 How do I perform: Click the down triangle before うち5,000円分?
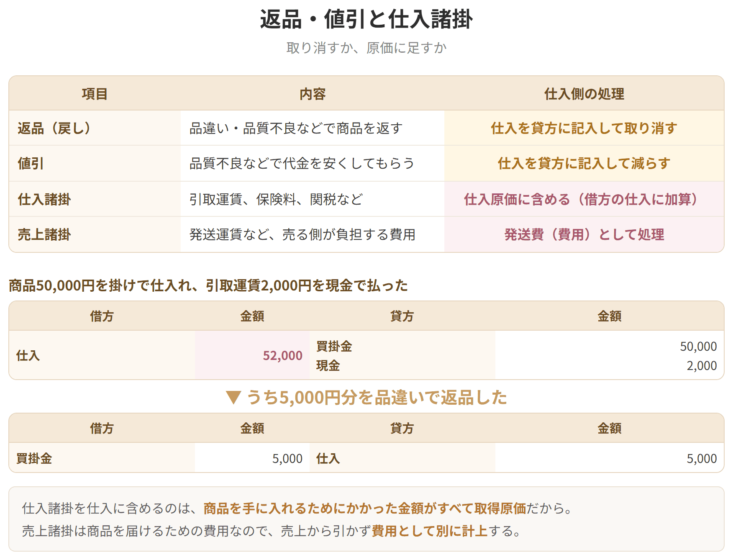click(233, 398)
